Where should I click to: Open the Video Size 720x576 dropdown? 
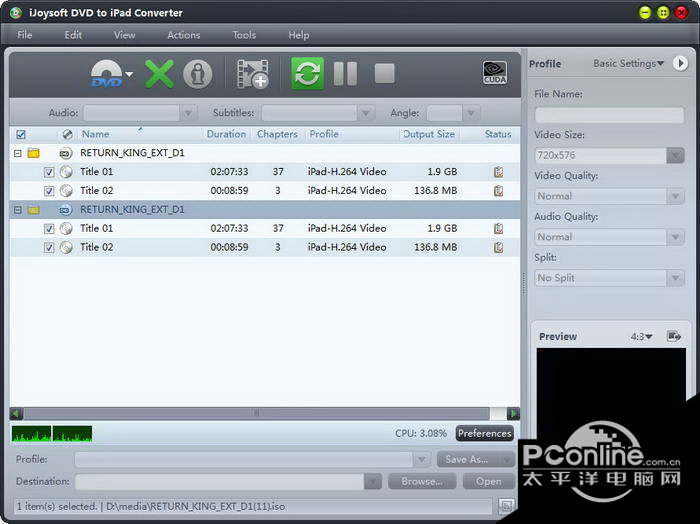pos(675,155)
